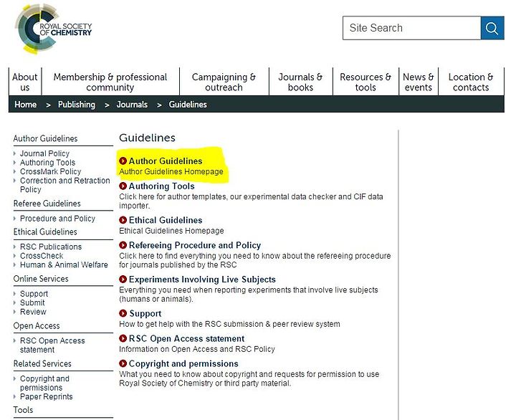The width and height of the screenshot is (516, 420).
Task: Open the Ethical Guidelines main heading link
Action: [x=166, y=220]
